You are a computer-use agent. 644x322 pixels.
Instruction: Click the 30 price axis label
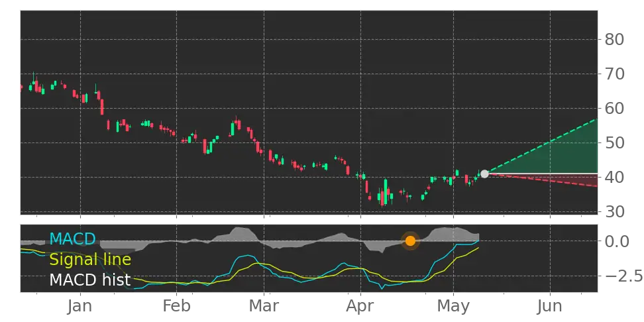614,212
